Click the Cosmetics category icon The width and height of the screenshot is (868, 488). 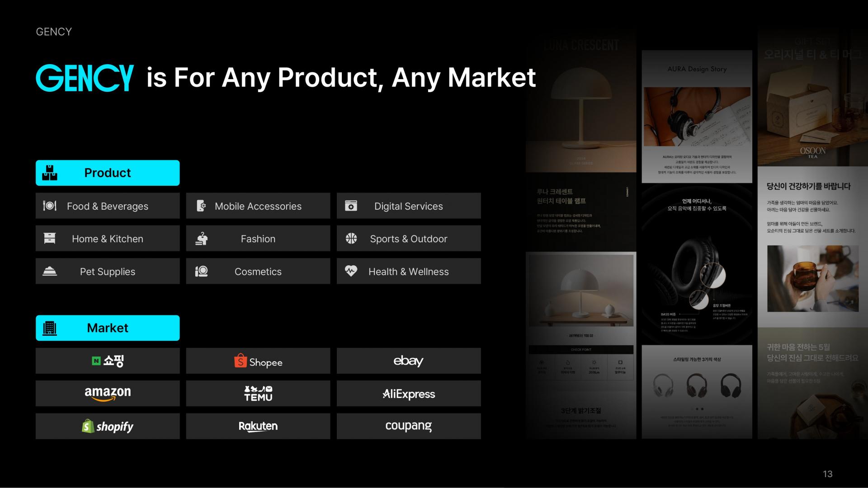[201, 272]
